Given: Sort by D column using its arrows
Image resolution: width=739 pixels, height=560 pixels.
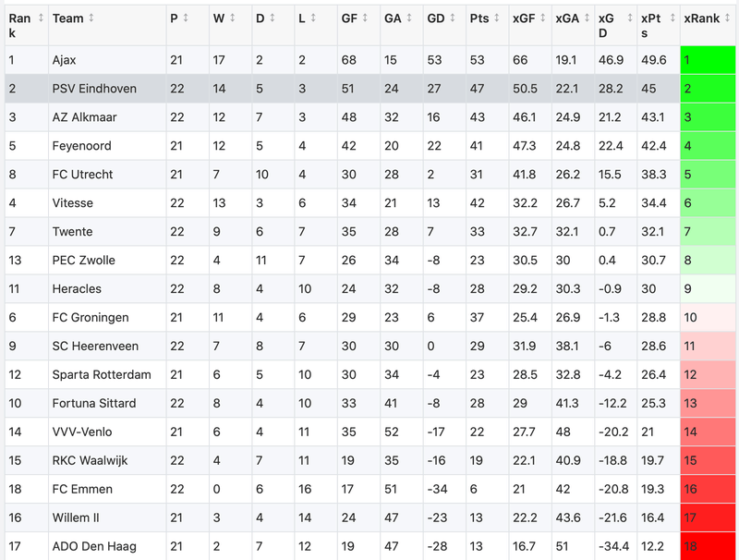Looking at the screenshot, I should [x=272, y=18].
